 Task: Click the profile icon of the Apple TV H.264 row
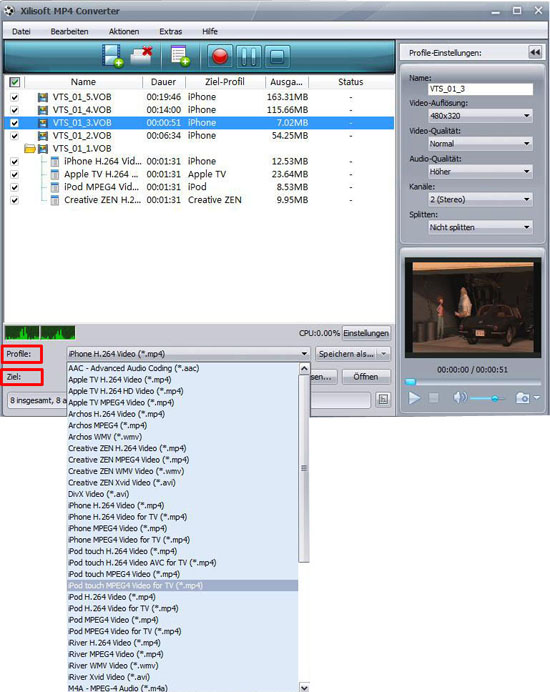(55, 174)
